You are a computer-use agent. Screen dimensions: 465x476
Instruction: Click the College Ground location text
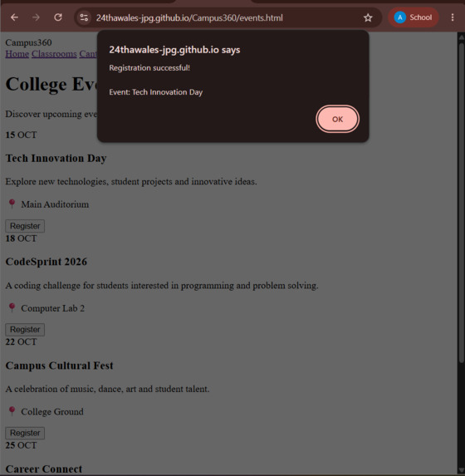52,412
